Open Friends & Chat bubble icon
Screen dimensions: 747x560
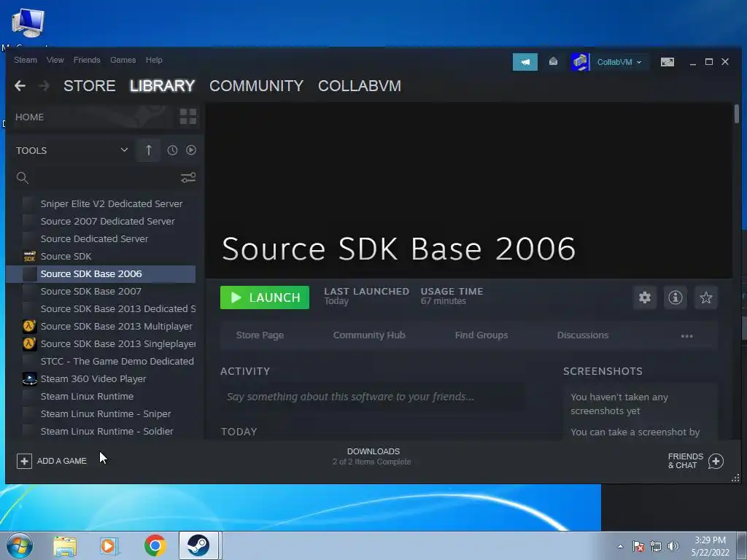click(x=716, y=461)
